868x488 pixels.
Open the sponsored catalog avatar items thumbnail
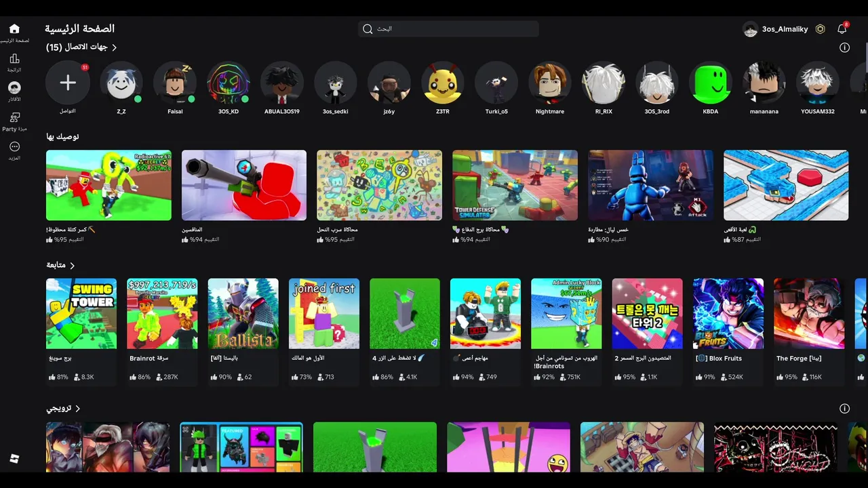(241, 447)
